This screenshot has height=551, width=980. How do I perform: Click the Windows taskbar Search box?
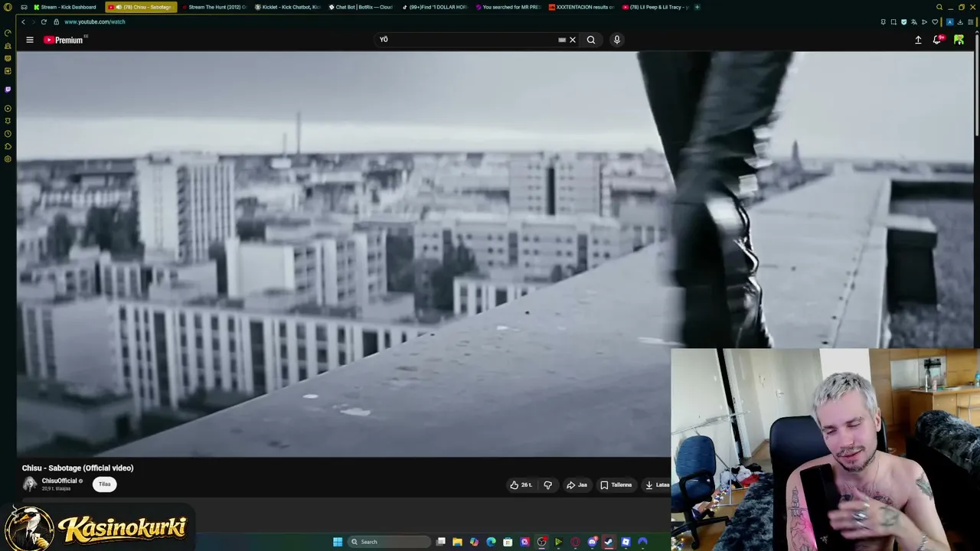click(388, 542)
